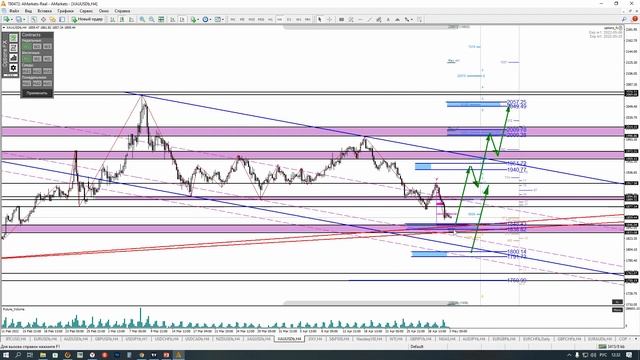640x360 pixels.
Task: Open the red notification icon in toolbar
Action: pyautogui.click(x=635, y=19)
